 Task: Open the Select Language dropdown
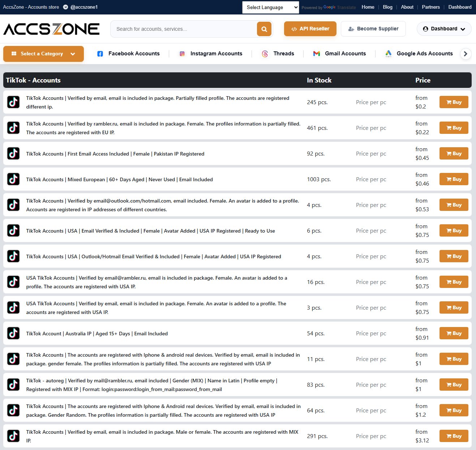[x=271, y=7]
